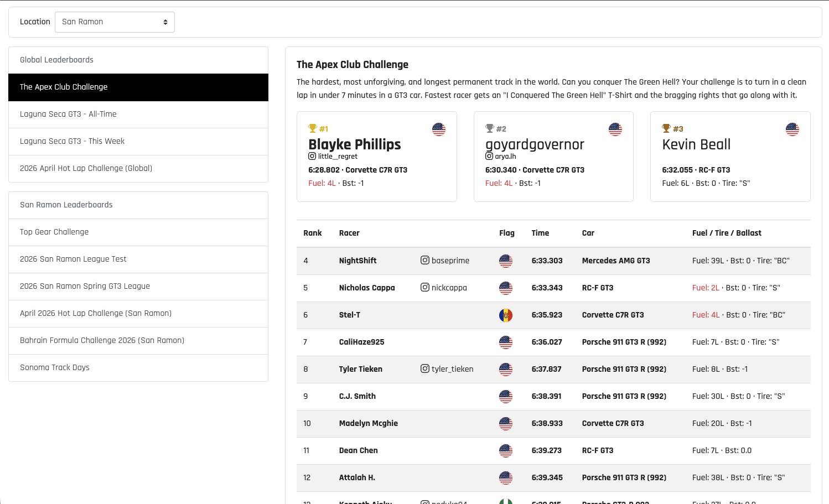Viewport: 829px width, 504px height.
Task: Click the racer name Blayke Phillips
Action: [354, 145]
